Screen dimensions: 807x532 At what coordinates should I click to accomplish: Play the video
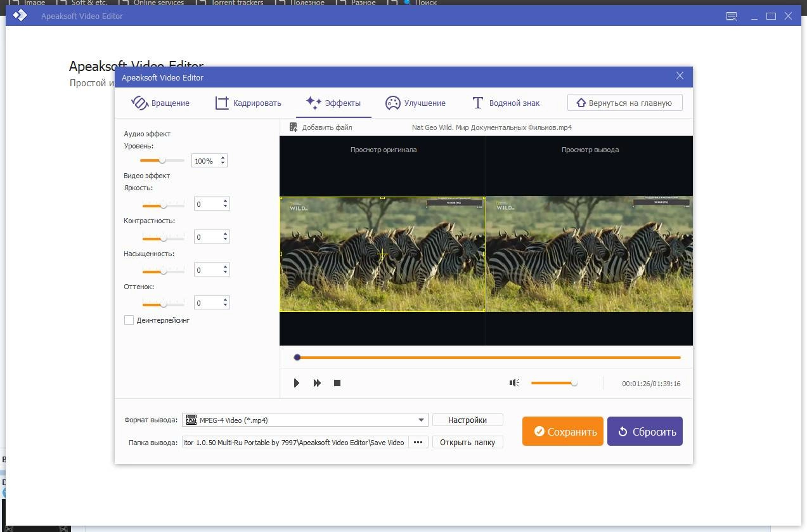click(297, 383)
